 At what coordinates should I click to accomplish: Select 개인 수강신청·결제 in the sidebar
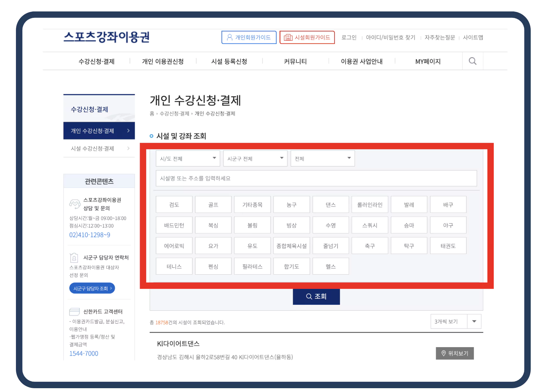(x=99, y=131)
